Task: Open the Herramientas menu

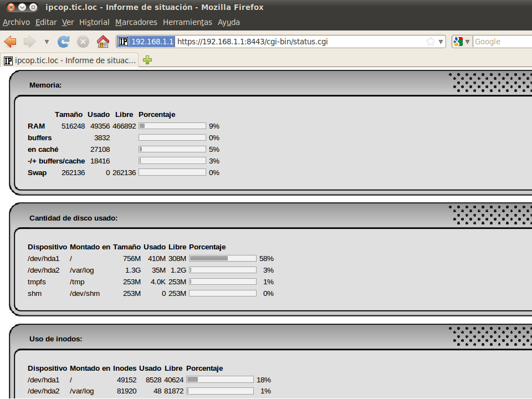Action: pos(187,22)
